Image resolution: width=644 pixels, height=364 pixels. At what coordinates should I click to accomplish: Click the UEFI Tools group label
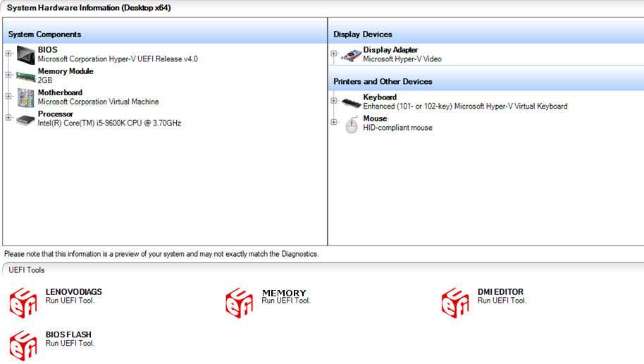click(27, 269)
